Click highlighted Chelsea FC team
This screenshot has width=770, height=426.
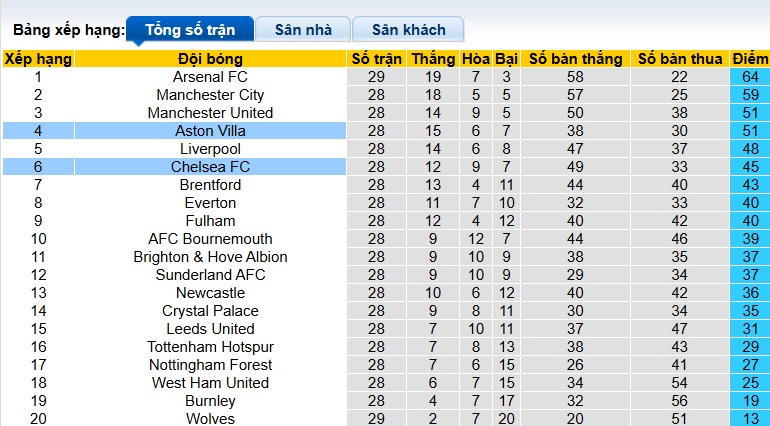[210, 167]
